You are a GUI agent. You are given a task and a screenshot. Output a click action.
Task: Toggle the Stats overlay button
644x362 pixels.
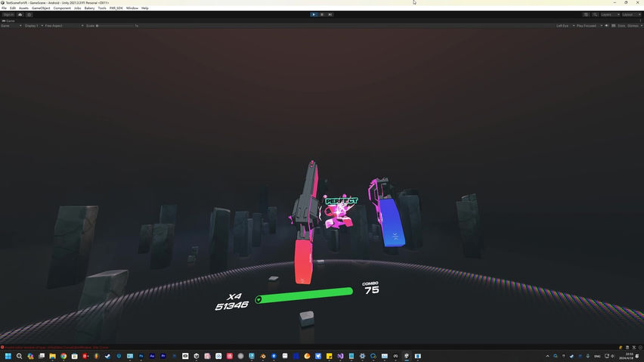pos(621,26)
